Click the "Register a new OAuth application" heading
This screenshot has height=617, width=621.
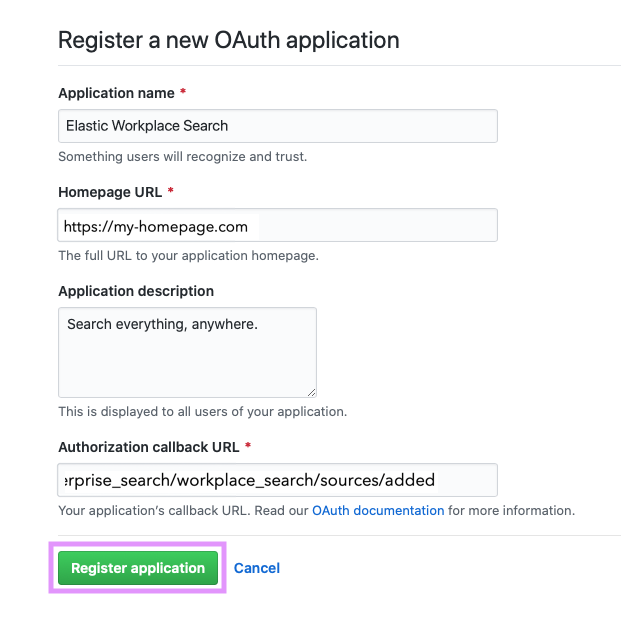coord(229,41)
